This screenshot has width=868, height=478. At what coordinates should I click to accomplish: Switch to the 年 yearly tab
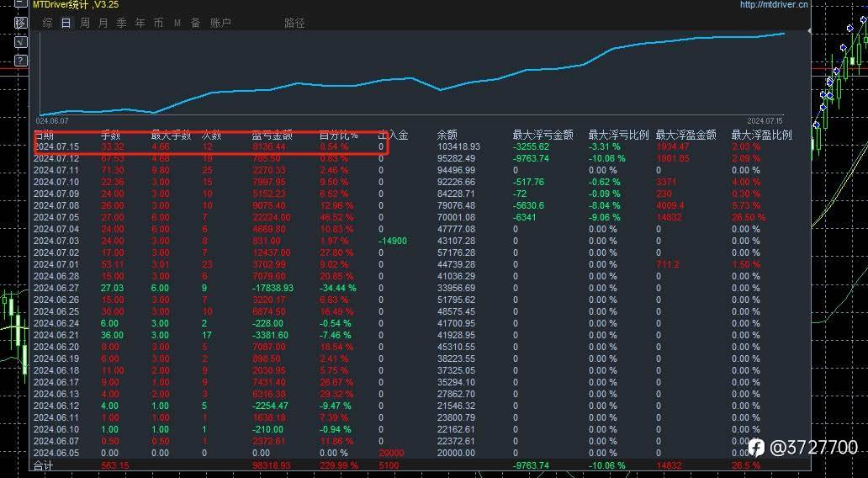point(140,24)
